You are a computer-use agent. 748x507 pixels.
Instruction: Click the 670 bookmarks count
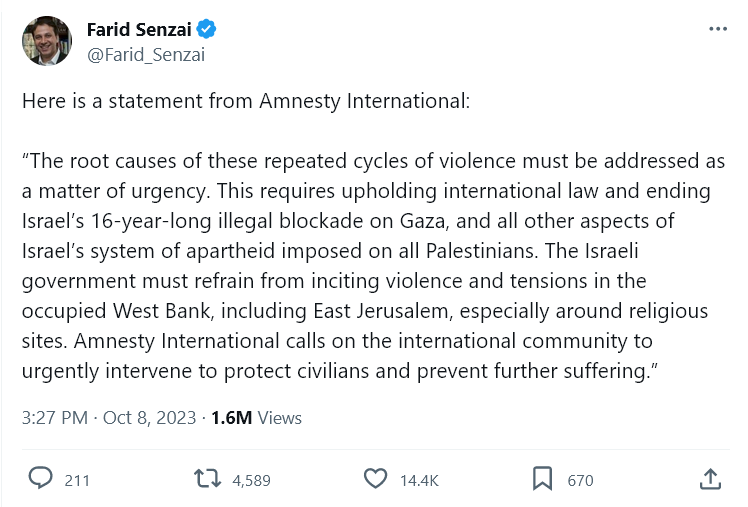pos(580,480)
